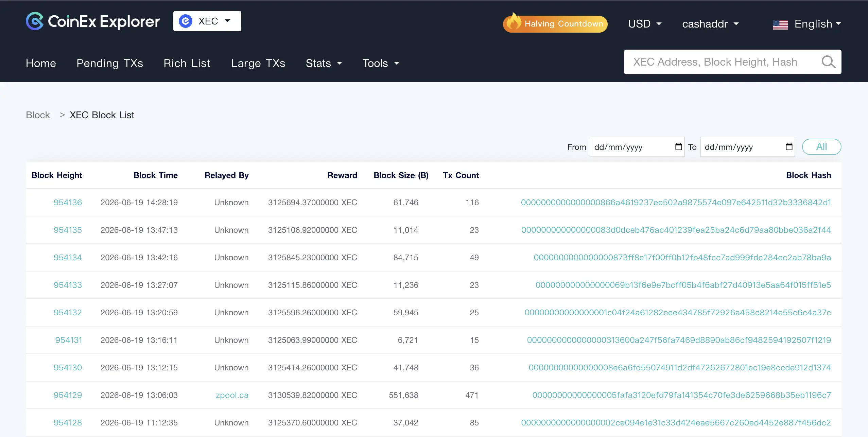Click the To date input field
868x437 pixels.
point(747,147)
